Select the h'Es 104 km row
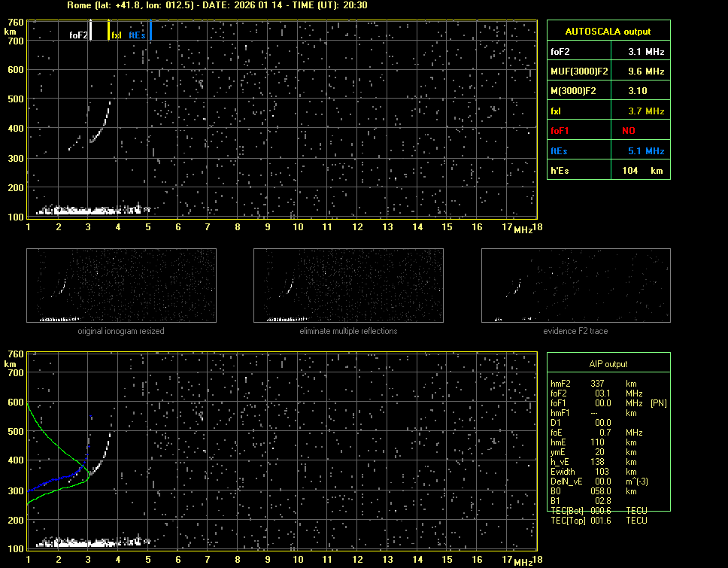The image size is (728, 568). [x=608, y=171]
